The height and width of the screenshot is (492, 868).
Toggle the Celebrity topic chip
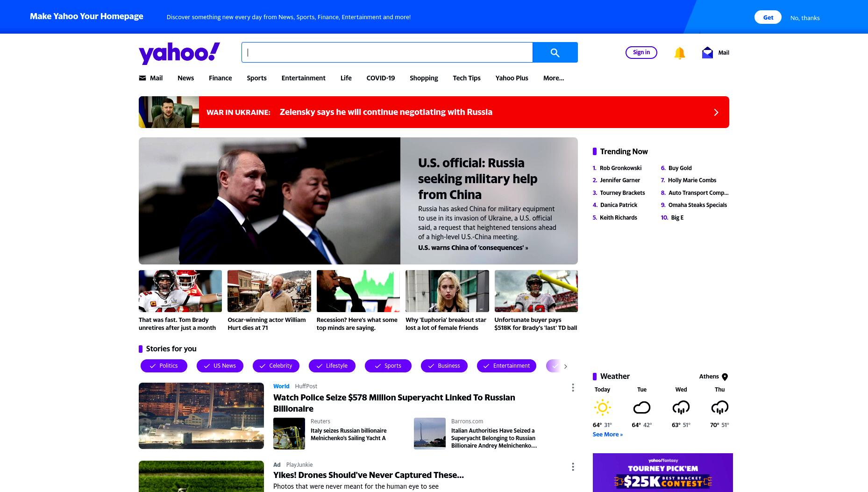coord(276,366)
